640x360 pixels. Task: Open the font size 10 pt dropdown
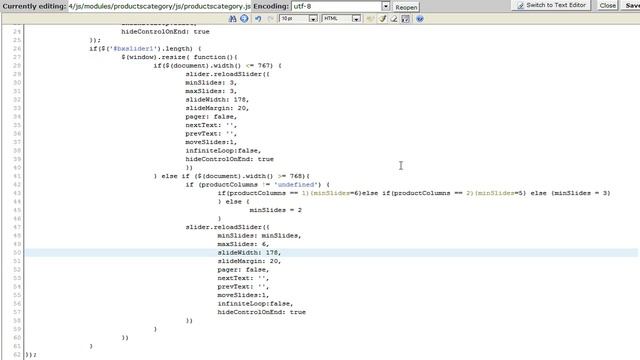298,19
